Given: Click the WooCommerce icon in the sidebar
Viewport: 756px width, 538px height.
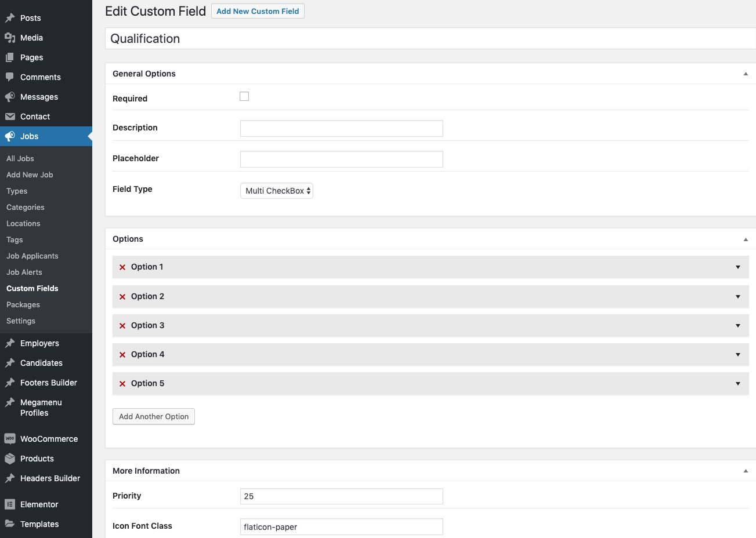Looking at the screenshot, I should (x=10, y=439).
